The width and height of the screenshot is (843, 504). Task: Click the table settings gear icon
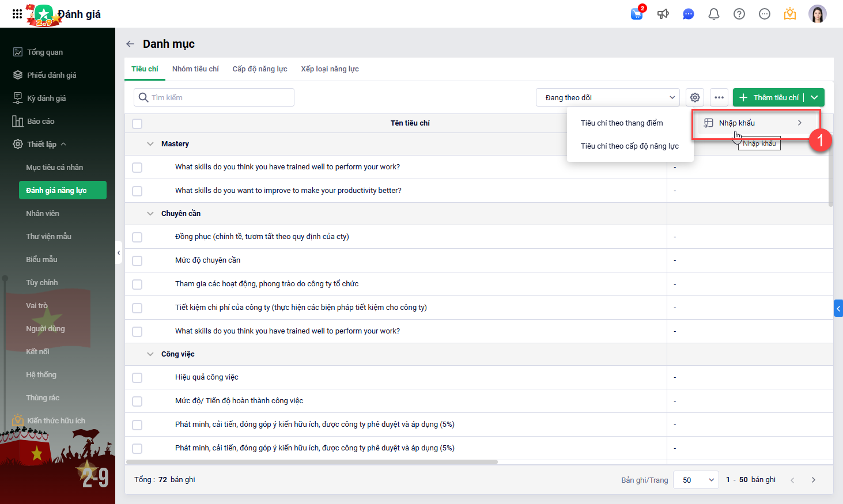[x=695, y=97]
